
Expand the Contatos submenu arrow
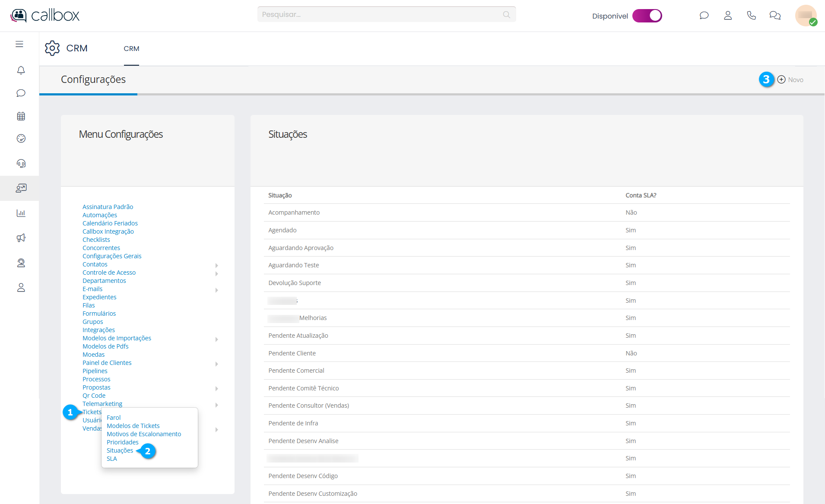pos(216,265)
